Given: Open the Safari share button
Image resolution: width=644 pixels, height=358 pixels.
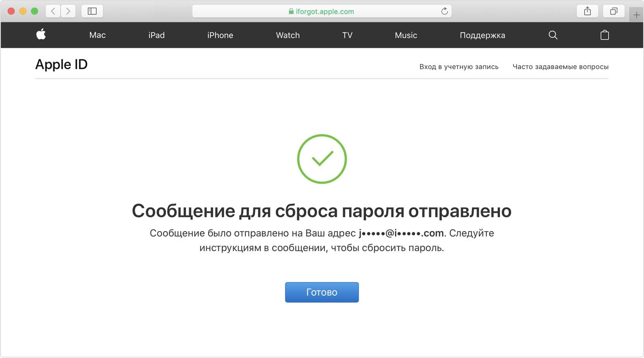Looking at the screenshot, I should [587, 11].
